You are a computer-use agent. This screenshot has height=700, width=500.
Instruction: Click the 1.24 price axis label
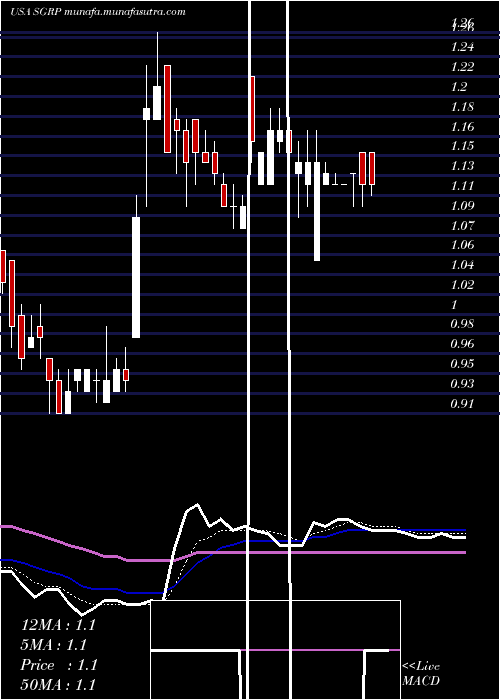462,47
